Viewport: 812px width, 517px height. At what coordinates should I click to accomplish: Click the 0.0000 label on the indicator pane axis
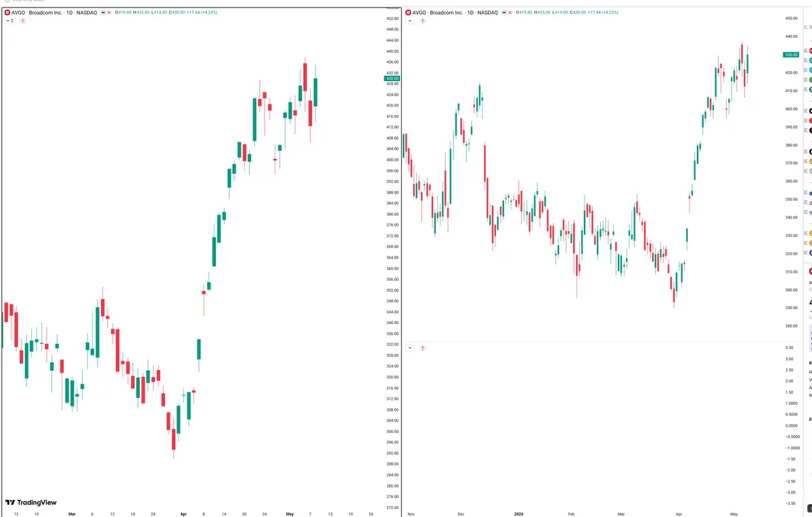pos(790,426)
